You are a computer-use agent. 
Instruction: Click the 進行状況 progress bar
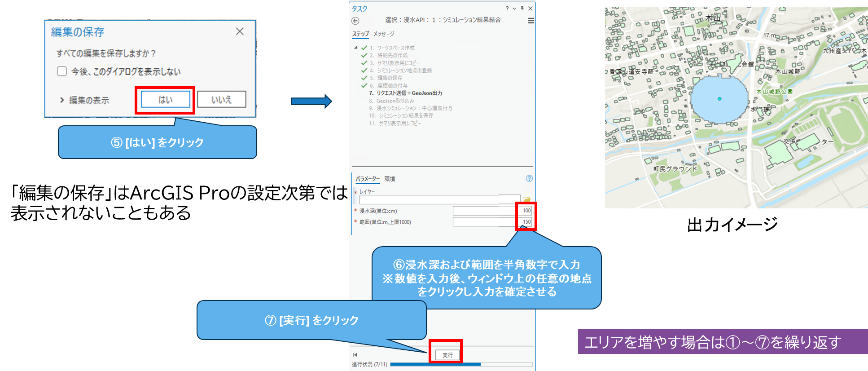(x=461, y=364)
